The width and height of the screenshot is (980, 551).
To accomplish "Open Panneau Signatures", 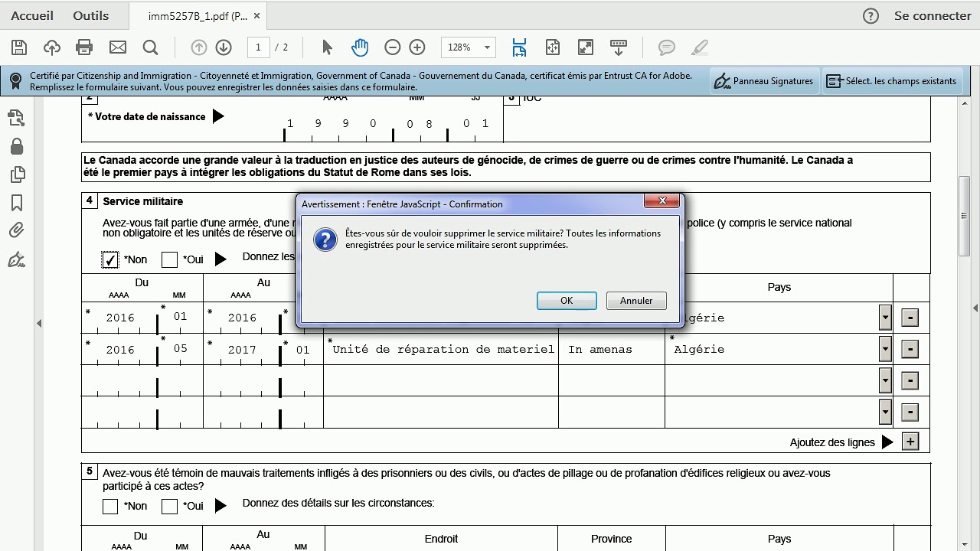I will 763,81.
